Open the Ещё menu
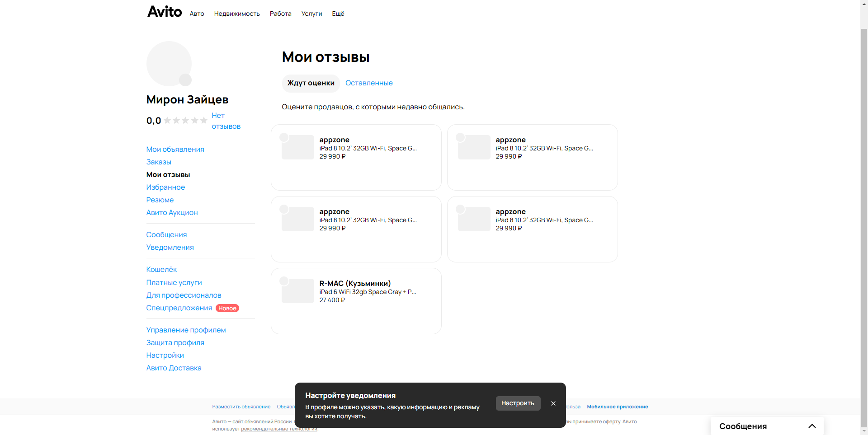 338,14
